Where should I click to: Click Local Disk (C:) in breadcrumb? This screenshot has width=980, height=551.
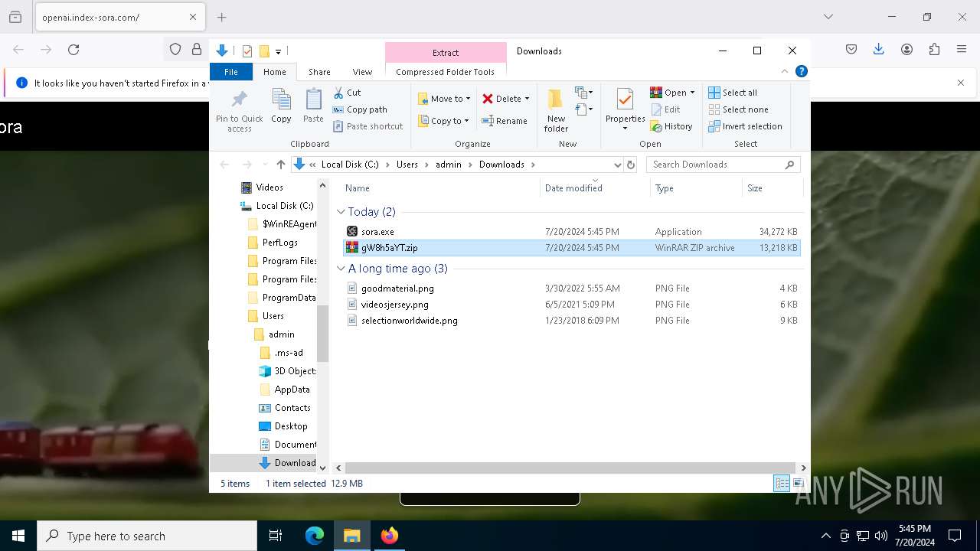point(350,165)
